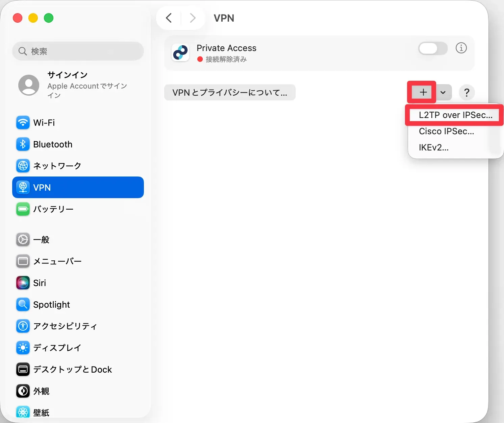504x423 pixels.
Task: Choose Cisco IPSec menu option
Action: (446, 131)
